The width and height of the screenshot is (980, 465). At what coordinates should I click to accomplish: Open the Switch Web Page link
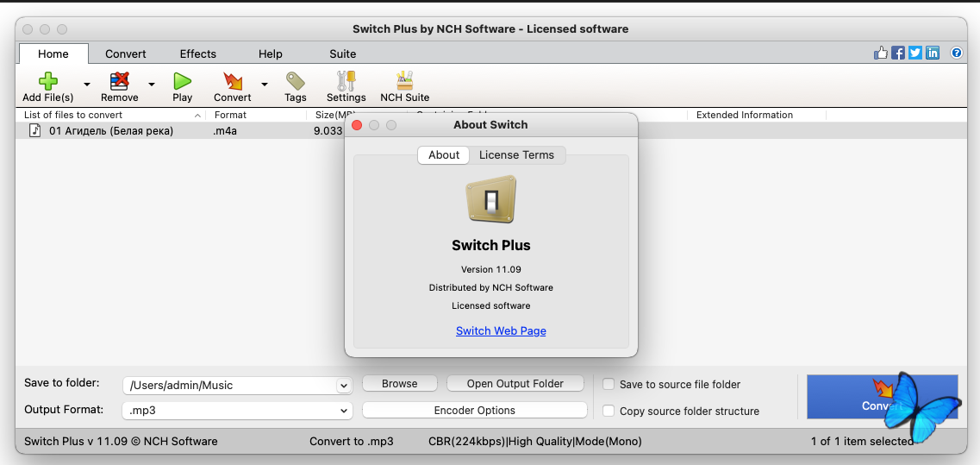[501, 331]
